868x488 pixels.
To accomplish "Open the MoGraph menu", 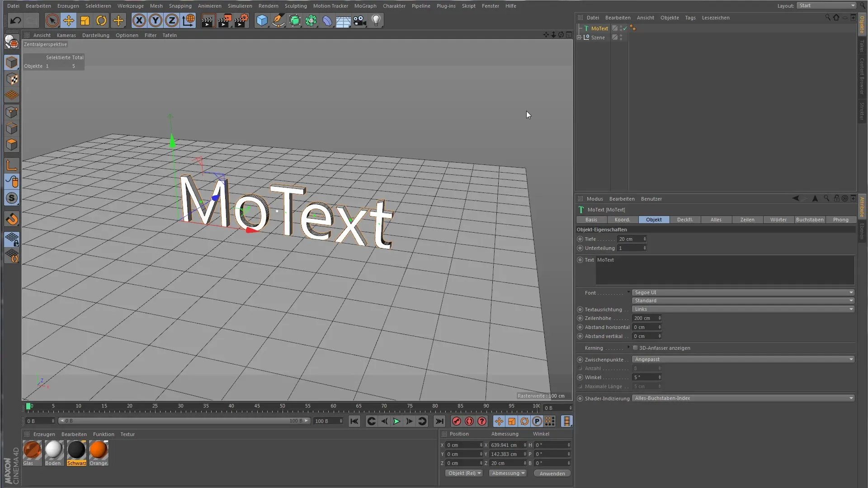I will [x=365, y=6].
